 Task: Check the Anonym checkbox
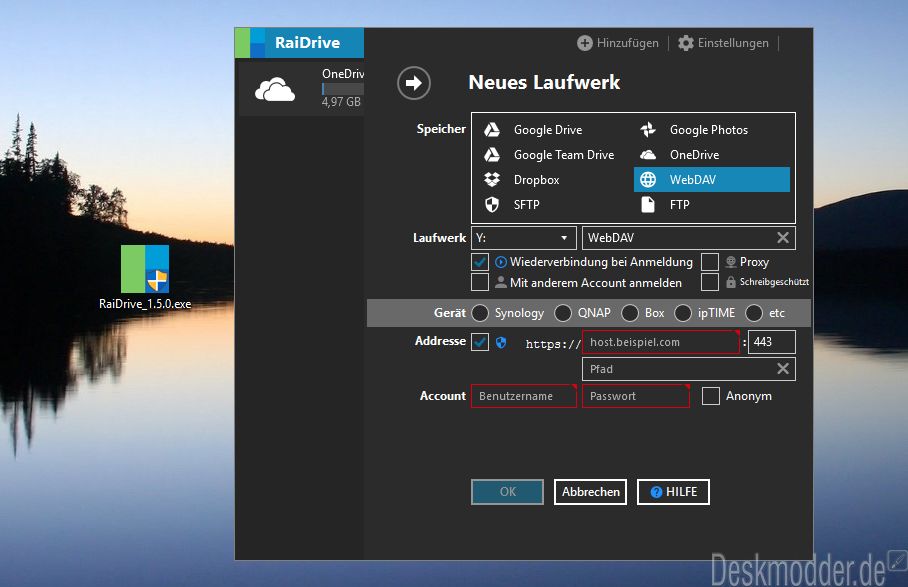coord(711,396)
